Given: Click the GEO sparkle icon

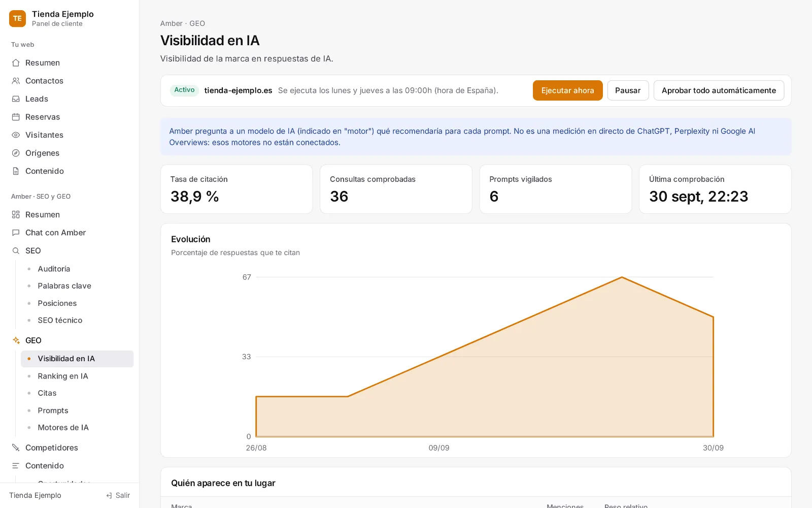Looking at the screenshot, I should [16, 340].
